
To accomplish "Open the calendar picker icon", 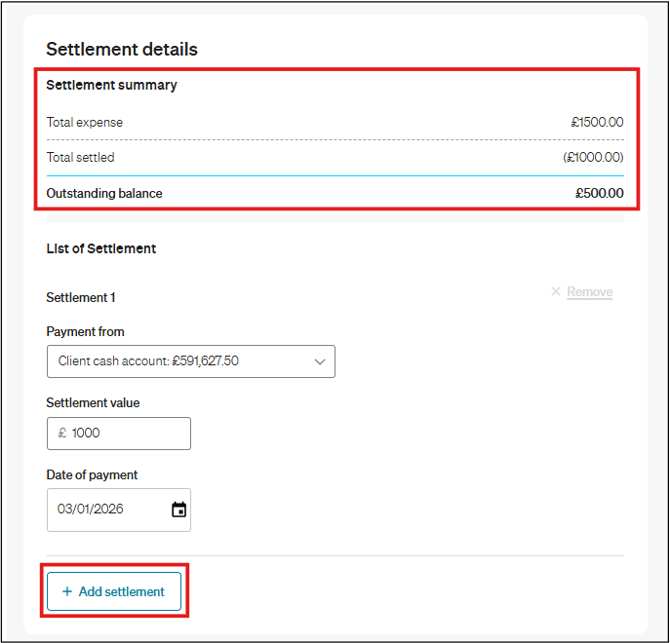I will (179, 510).
